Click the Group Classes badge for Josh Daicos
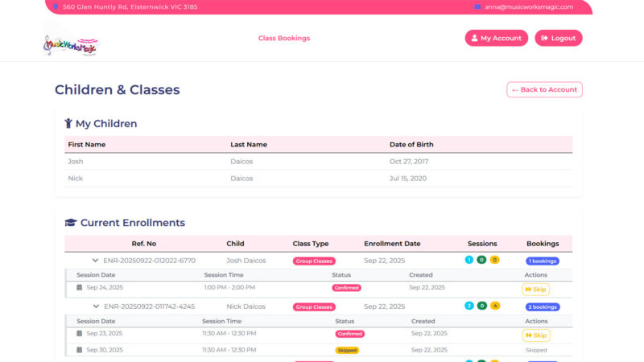The image size is (644, 362). pos(314,261)
